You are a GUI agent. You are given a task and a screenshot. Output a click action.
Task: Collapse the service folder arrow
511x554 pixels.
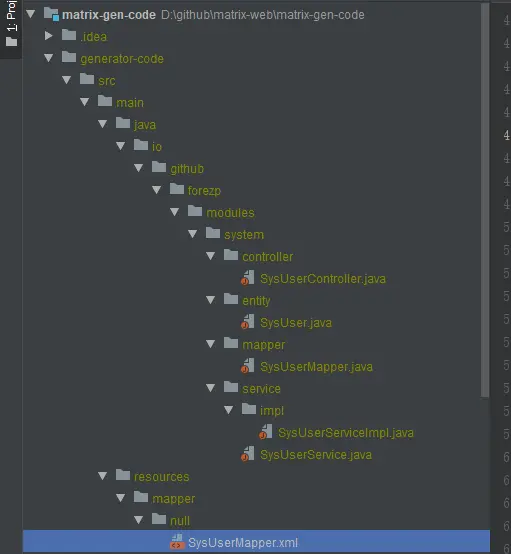click(211, 388)
